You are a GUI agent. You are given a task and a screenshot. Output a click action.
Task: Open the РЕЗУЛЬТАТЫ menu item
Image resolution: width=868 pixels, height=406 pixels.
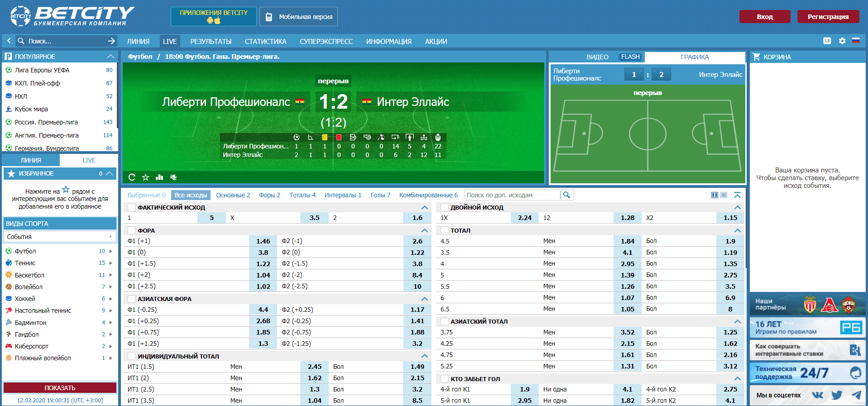[x=211, y=41]
